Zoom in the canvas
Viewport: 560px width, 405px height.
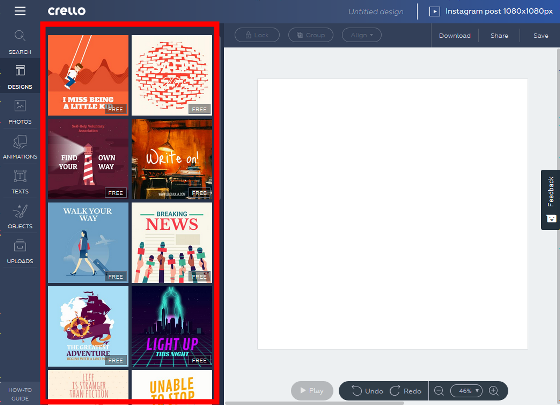(494, 391)
